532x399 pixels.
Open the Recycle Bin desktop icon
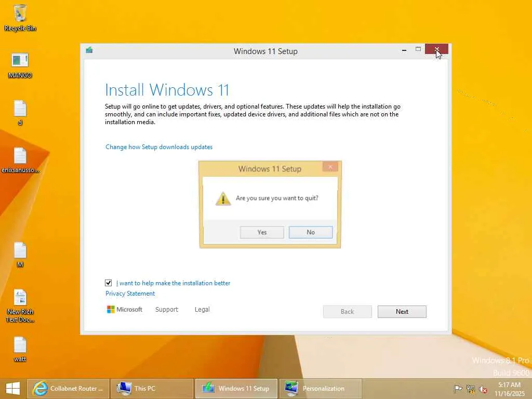20,18
